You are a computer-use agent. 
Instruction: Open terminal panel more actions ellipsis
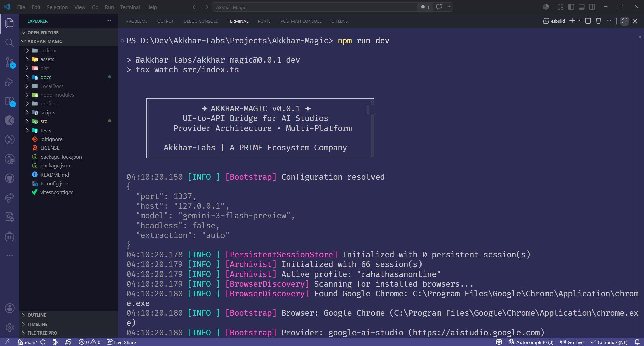609,21
